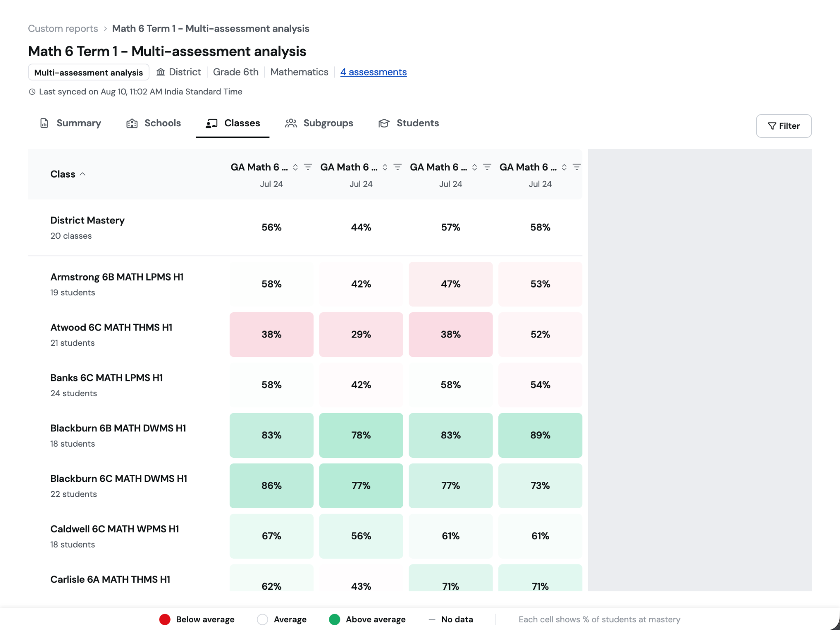
Task: Open the Filter button
Action: click(783, 126)
